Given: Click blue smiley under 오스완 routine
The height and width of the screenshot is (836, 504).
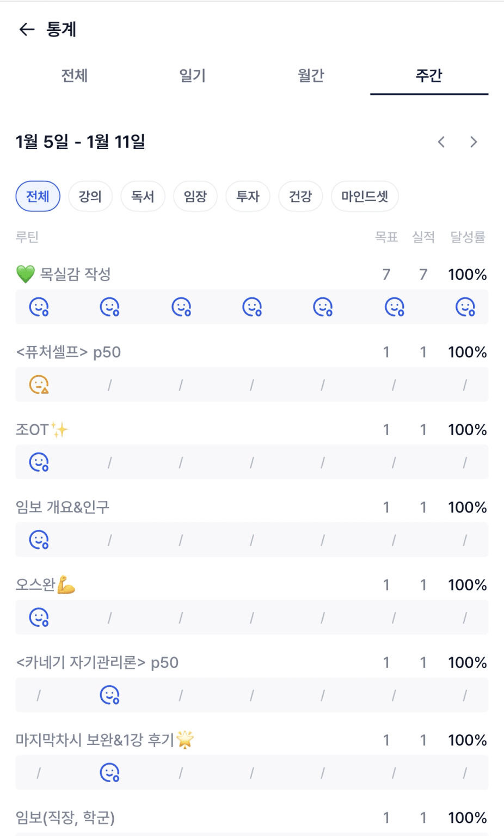Looking at the screenshot, I should tap(39, 618).
